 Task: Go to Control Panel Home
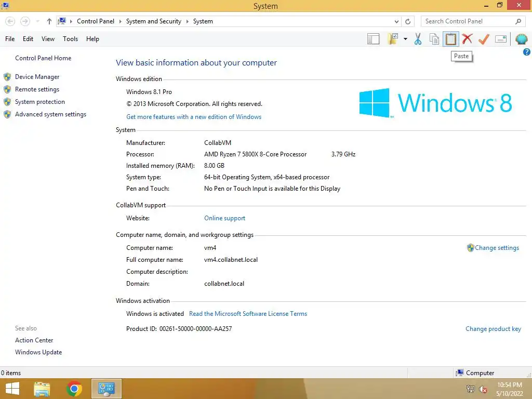coord(43,58)
